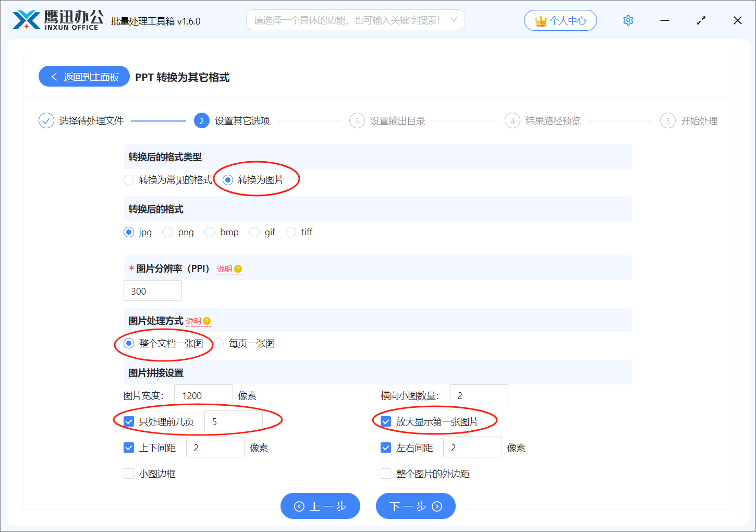
Task: Click the back arrow in 返回到主面板
Action: click(x=53, y=76)
